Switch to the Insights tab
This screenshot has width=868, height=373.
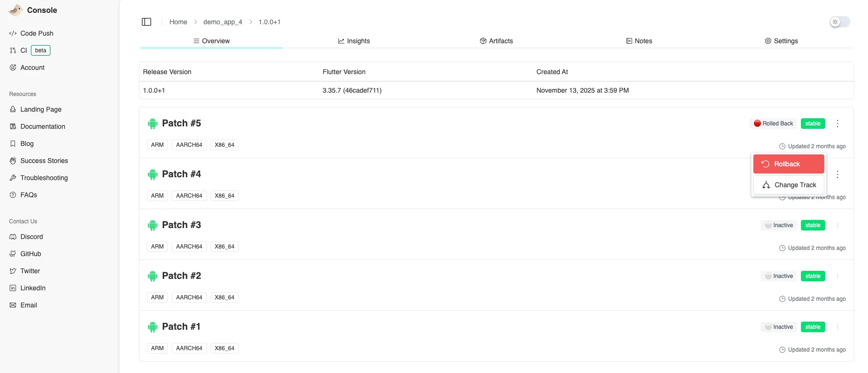[x=354, y=41]
